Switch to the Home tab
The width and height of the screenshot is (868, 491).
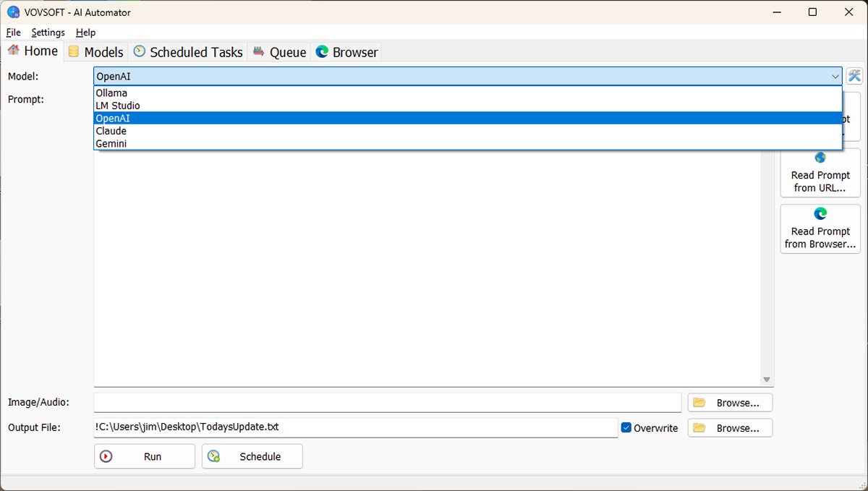coord(33,51)
